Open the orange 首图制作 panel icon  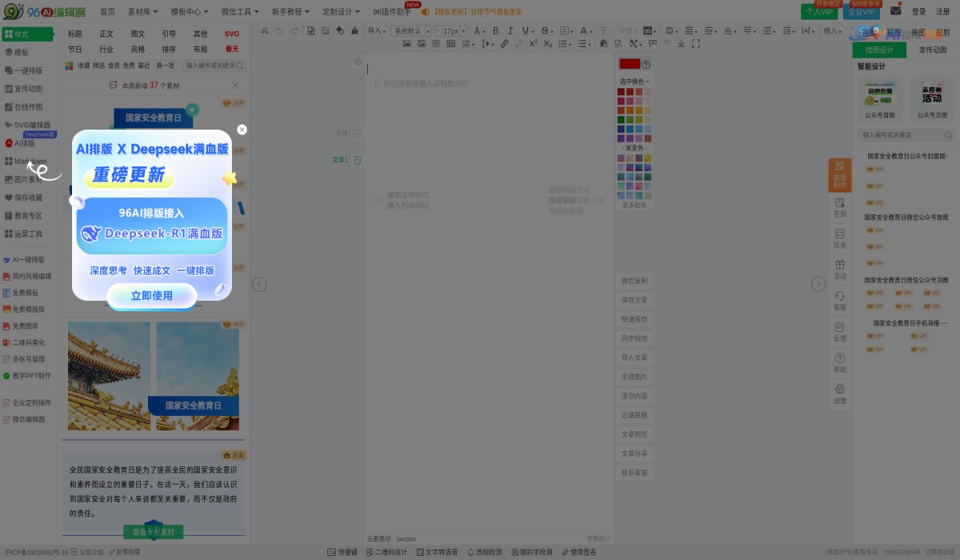pyautogui.click(x=838, y=174)
